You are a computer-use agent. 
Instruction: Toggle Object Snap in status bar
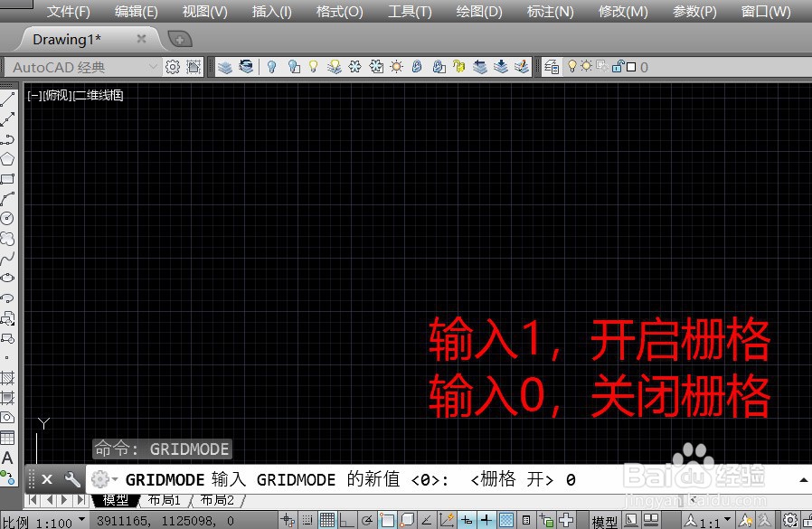click(x=387, y=520)
